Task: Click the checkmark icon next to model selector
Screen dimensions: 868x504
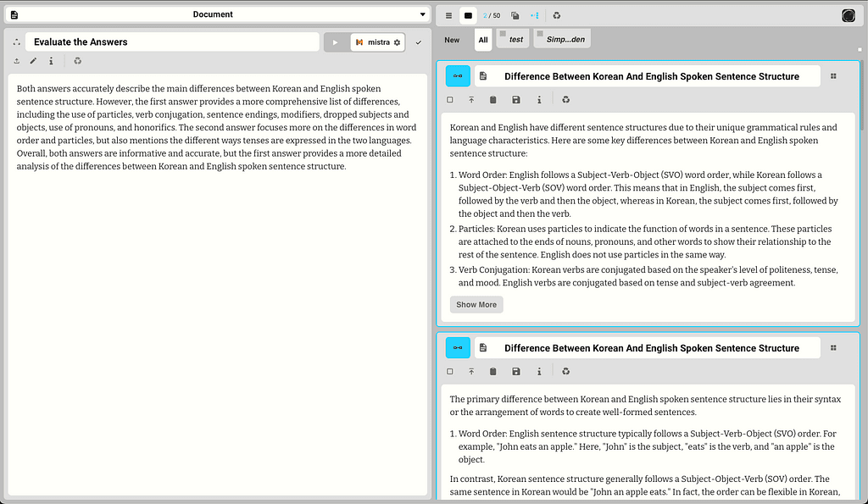Action: [419, 42]
